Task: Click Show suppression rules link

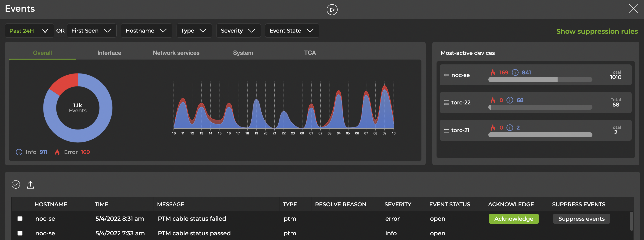Action: tap(597, 31)
